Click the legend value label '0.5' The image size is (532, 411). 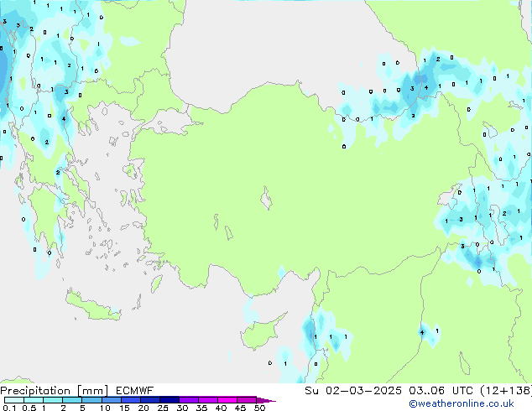click(x=29, y=408)
